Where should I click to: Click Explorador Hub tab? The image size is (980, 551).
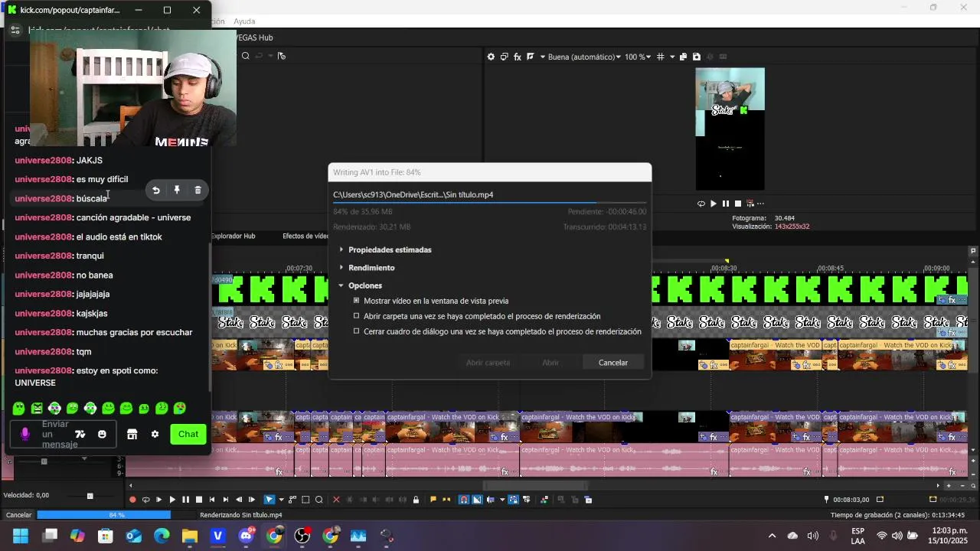(233, 236)
